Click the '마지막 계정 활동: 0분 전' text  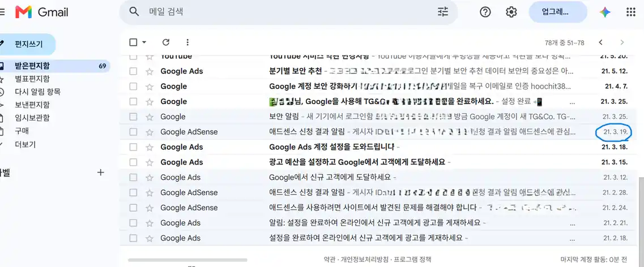tap(594, 260)
